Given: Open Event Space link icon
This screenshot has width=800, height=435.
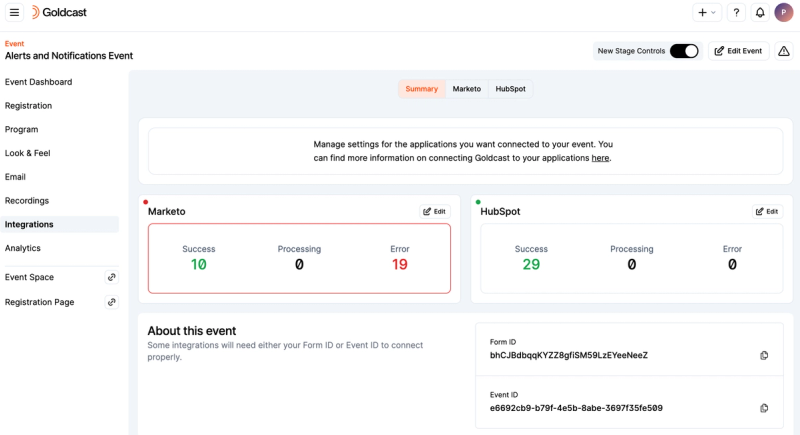Looking at the screenshot, I should (112, 277).
